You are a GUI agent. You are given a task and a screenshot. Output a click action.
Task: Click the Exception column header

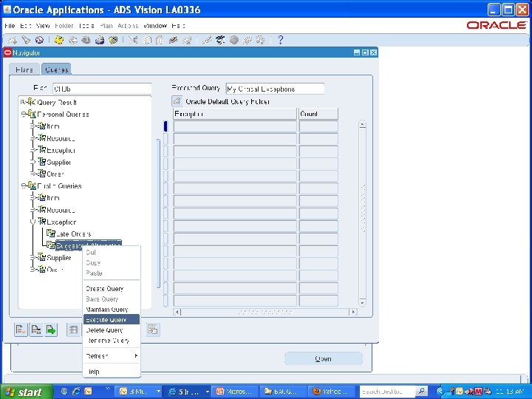pyautogui.click(x=235, y=114)
